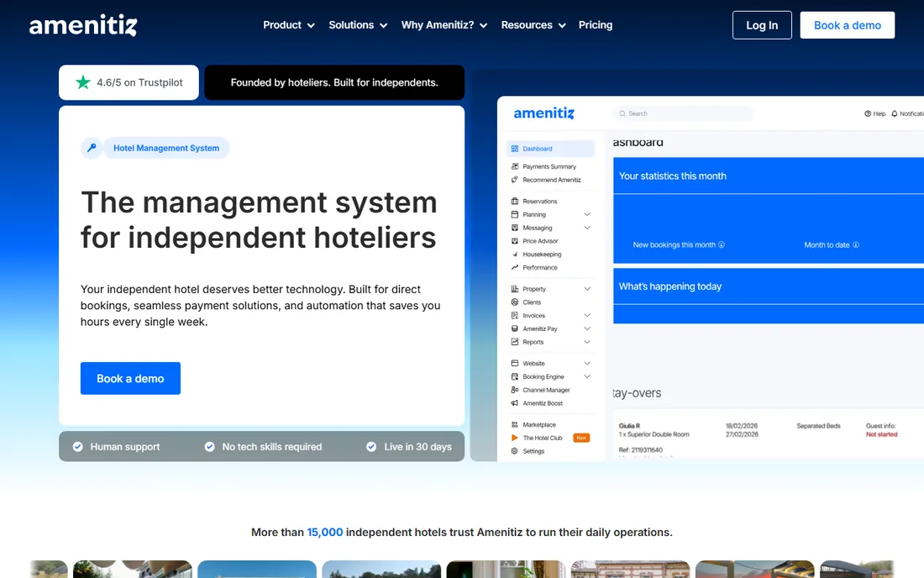This screenshot has height=578, width=924.
Task: Click the Payments Summary icon
Action: click(x=514, y=166)
